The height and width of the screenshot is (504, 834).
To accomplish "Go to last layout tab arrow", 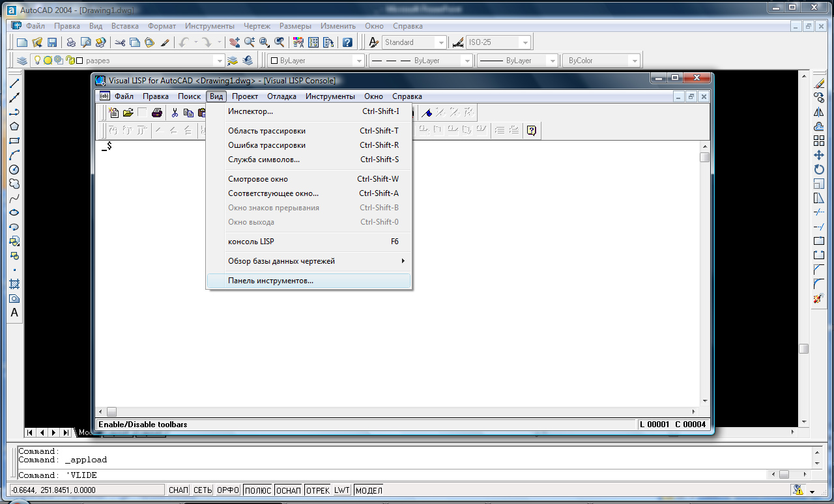I will [x=66, y=432].
